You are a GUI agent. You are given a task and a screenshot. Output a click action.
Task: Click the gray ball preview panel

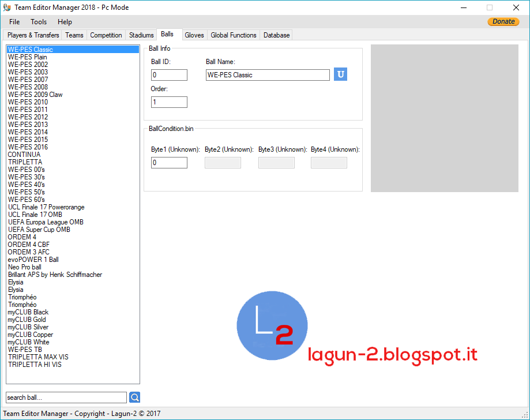click(x=445, y=118)
